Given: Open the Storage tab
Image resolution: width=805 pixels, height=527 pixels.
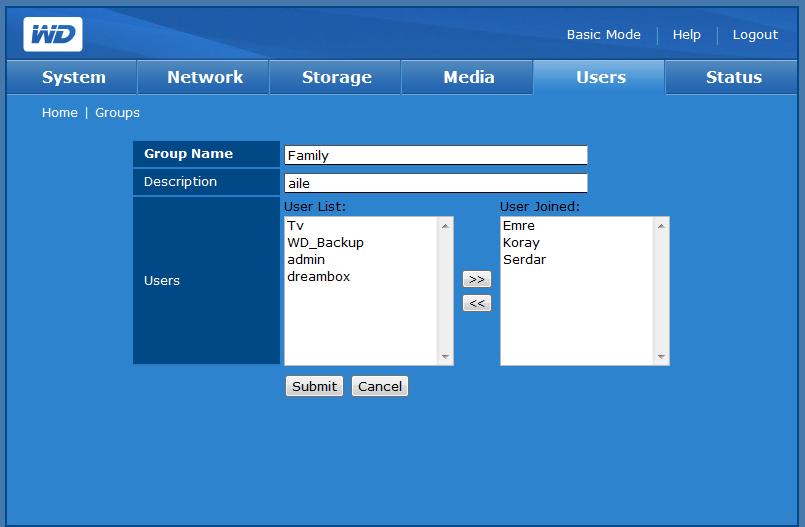Looking at the screenshot, I should (x=336, y=77).
